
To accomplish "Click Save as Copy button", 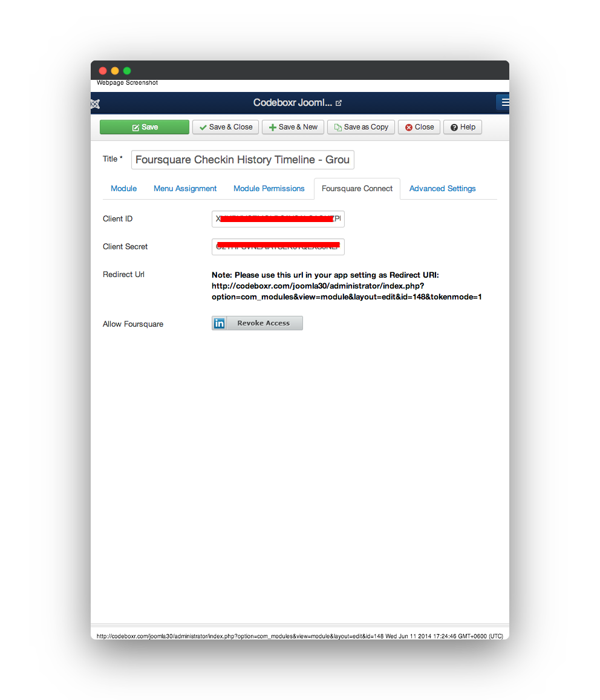I will 361,127.
